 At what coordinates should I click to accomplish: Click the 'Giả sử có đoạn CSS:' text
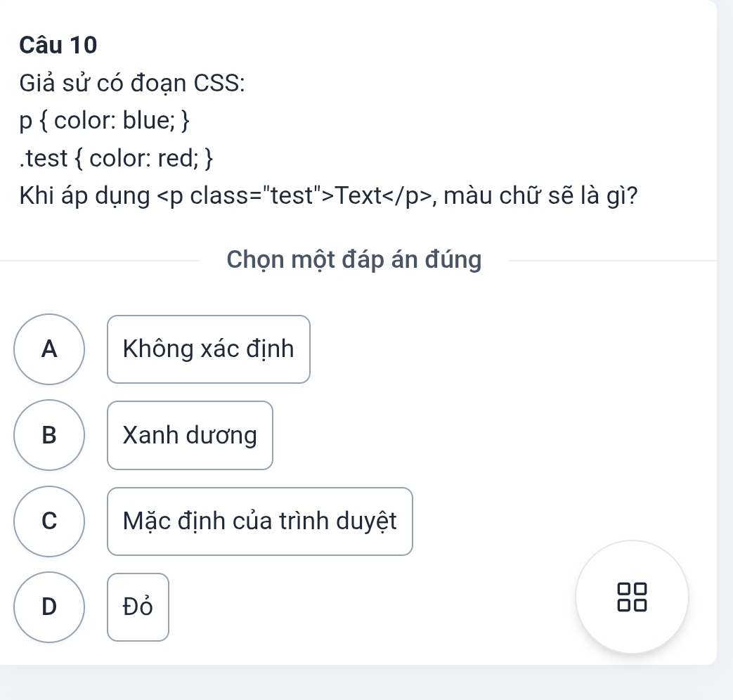[x=132, y=84]
